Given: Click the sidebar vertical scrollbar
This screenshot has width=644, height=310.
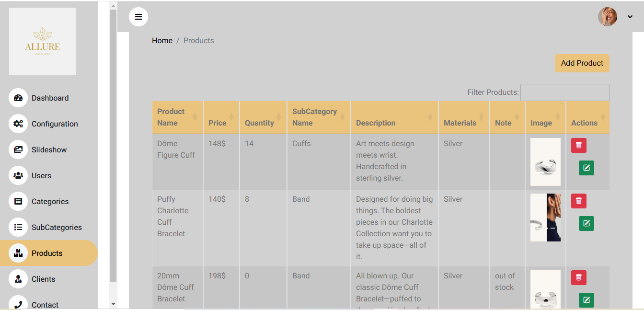Looking at the screenshot, I should [113, 144].
